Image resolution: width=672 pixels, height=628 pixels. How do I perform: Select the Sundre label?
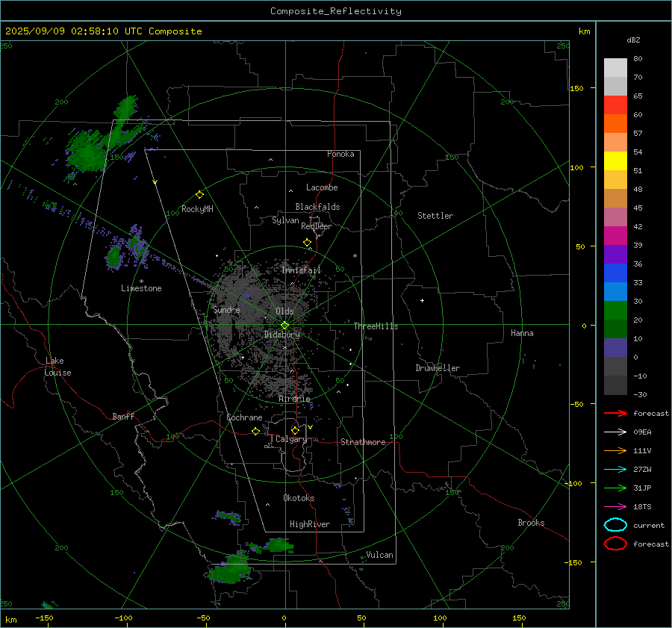pos(226,309)
